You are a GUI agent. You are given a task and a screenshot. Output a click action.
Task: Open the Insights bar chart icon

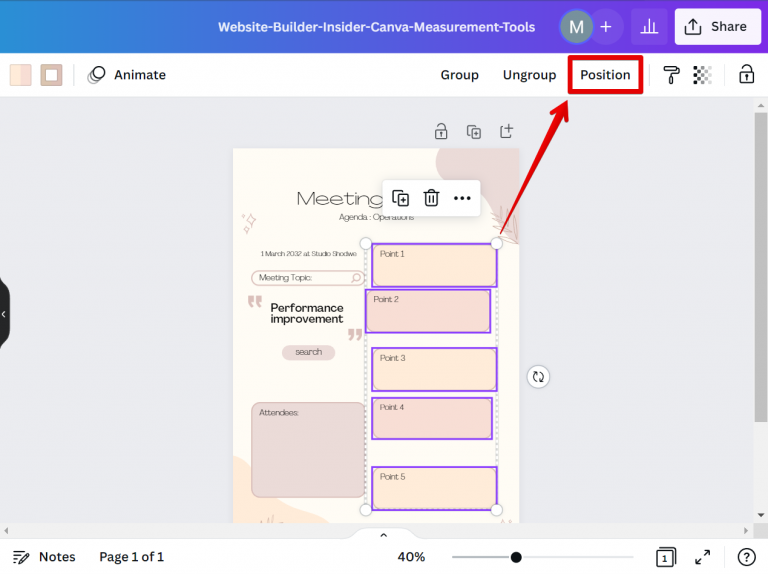click(649, 26)
